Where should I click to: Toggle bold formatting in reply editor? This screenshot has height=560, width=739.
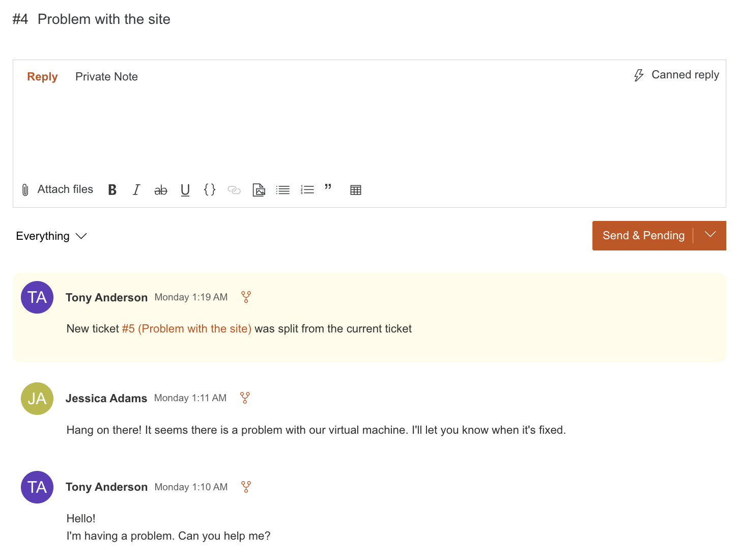pos(112,190)
